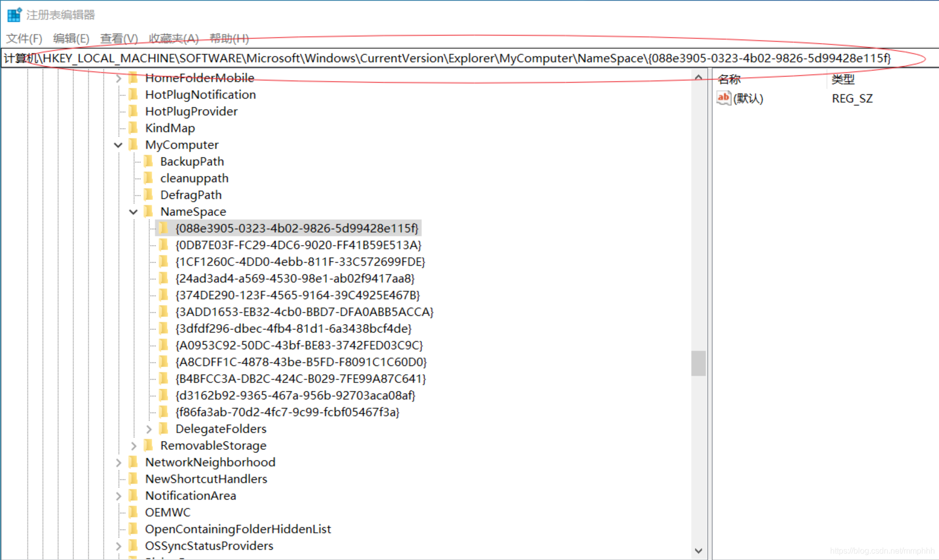Click the registry path address bar
This screenshot has height=560, width=939.
pyautogui.click(x=470, y=58)
